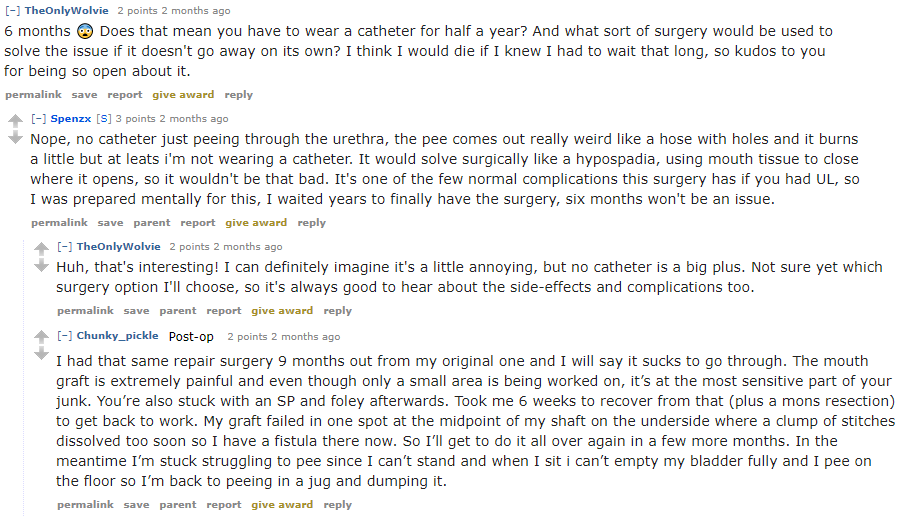
Task: Report Spenzx's comment
Action: [198, 223]
